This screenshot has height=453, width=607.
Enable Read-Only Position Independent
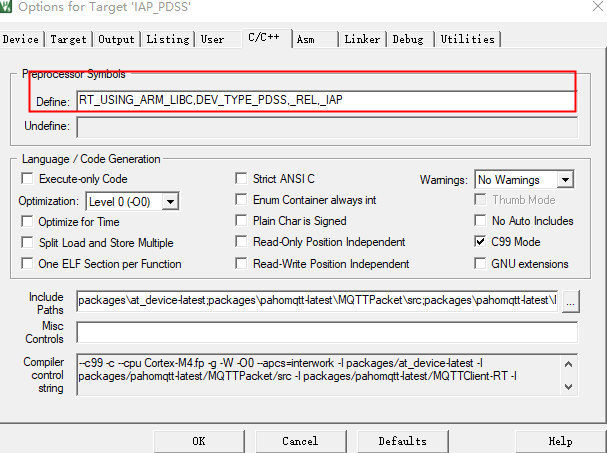[241, 242]
